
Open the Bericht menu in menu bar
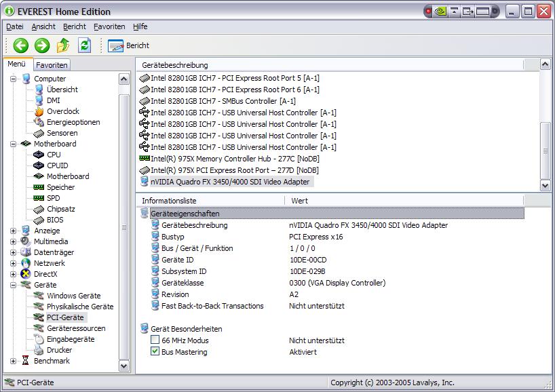tap(75, 26)
